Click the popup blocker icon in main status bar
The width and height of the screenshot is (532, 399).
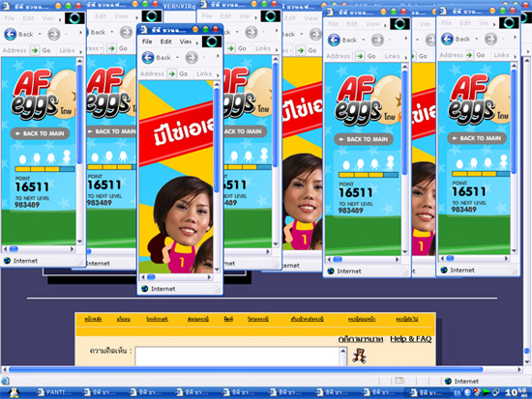(x=399, y=381)
